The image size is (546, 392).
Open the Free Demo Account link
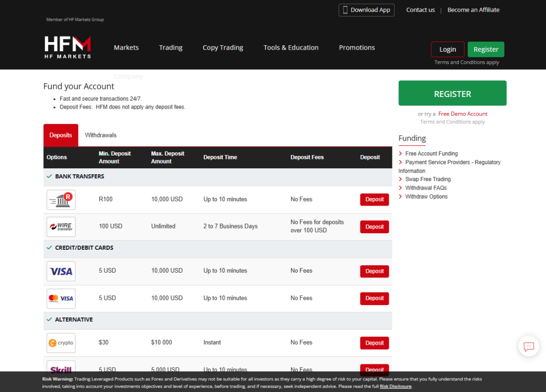click(463, 113)
